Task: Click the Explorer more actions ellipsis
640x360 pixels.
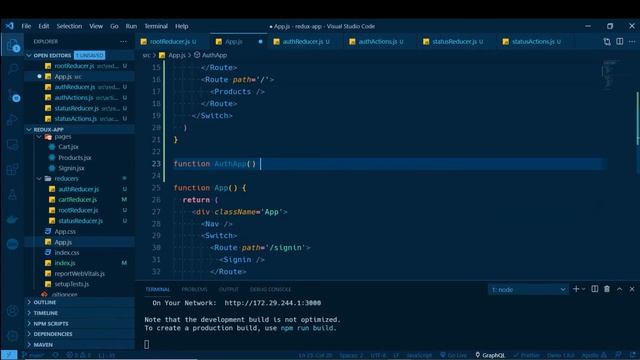Action: pos(123,41)
